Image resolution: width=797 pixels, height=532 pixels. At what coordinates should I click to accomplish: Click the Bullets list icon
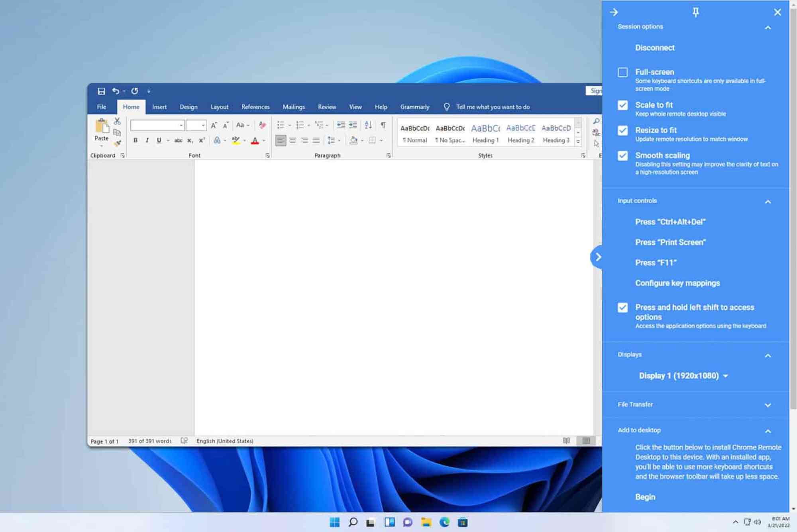281,125
